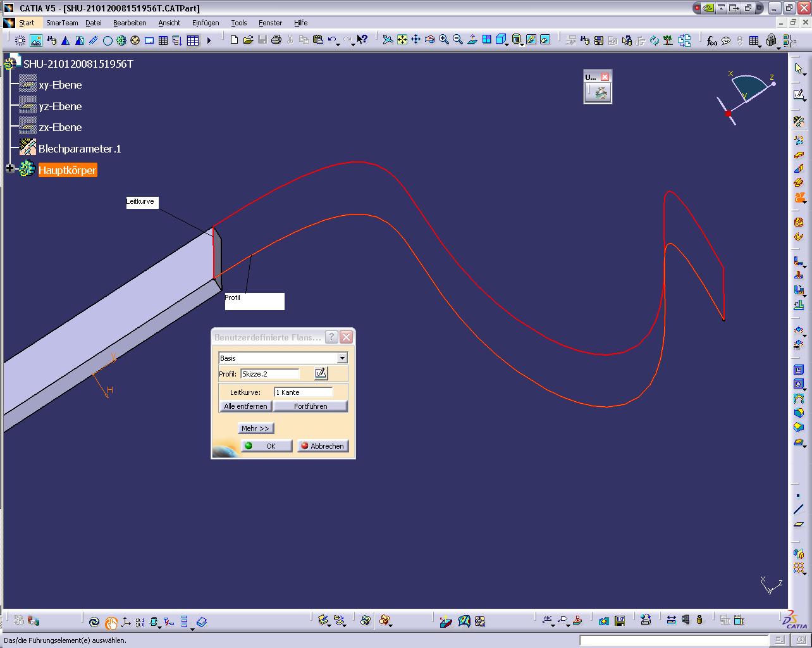This screenshot has height=648, width=812.
Task: Expand the Hauptkörper tree node plus sign
Action: coord(9,168)
